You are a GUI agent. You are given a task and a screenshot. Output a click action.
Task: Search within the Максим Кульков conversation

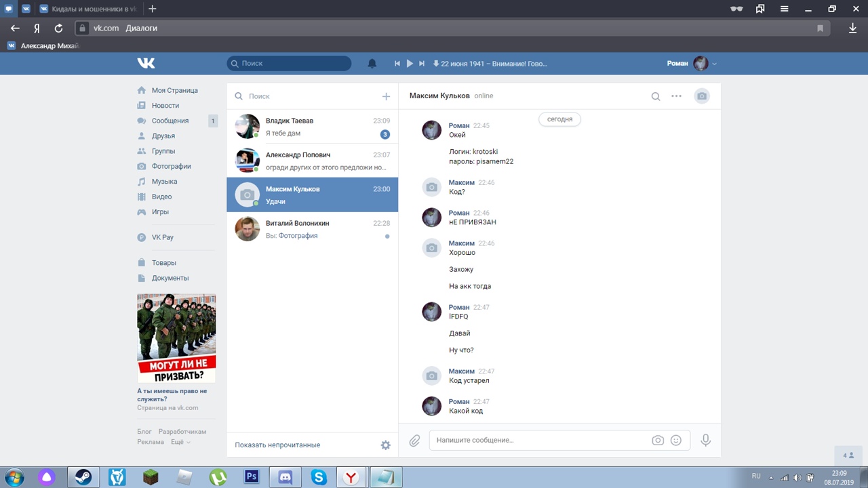656,96
